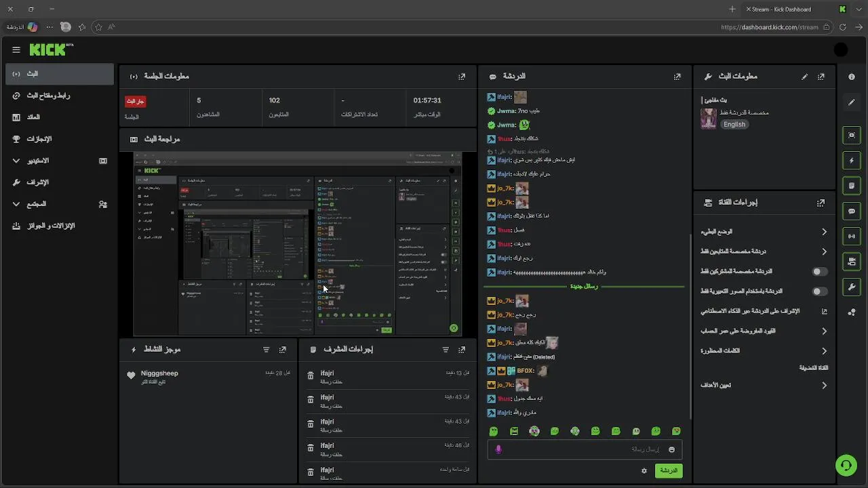Open the Drops and rewards sidebar item
868x488 pixels.
pos(60,226)
